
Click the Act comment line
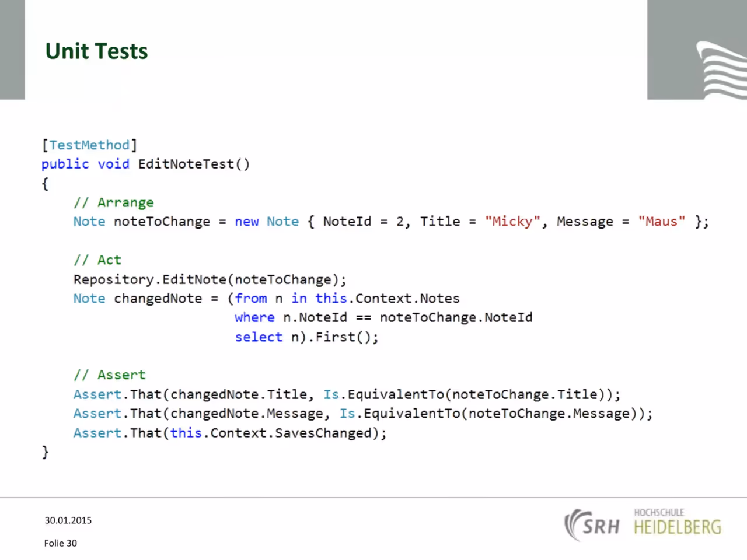coord(97,260)
